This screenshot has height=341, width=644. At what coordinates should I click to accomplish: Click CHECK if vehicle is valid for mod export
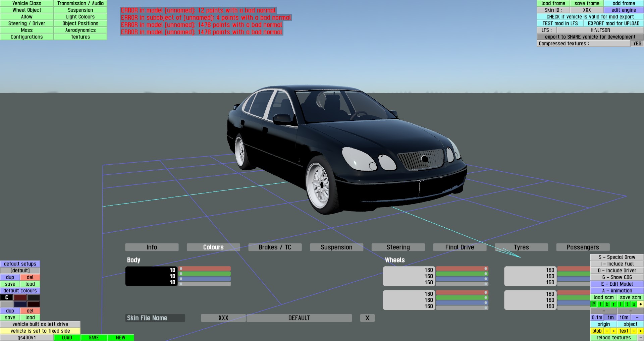tap(590, 17)
